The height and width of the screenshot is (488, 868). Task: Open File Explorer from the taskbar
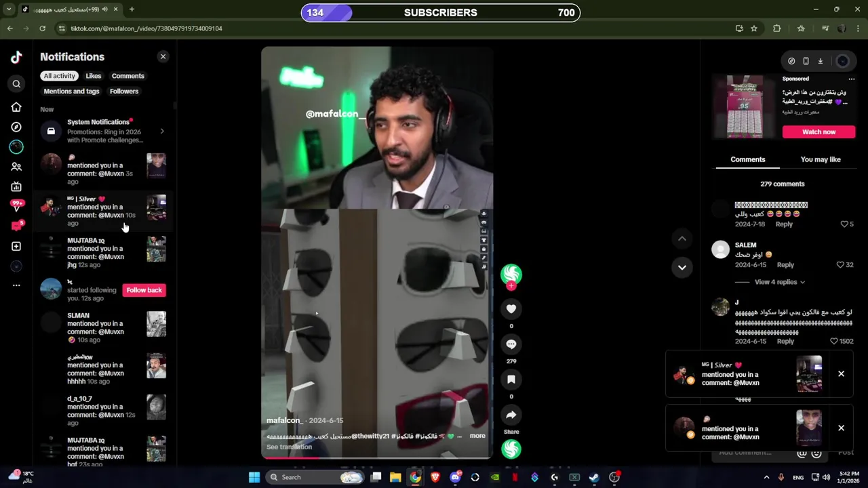point(395,477)
